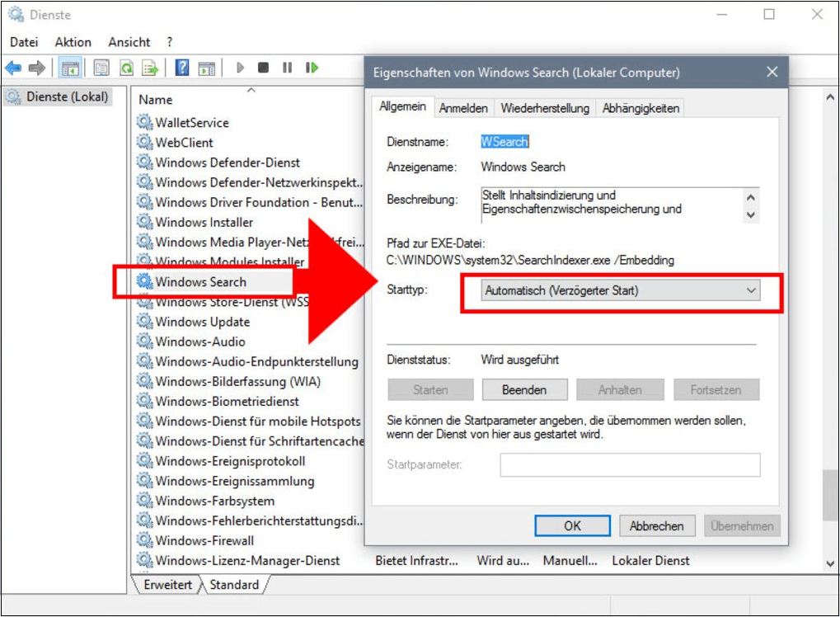Switch to the Standard view tab
Viewport: 840px width, 617px height.
point(234,584)
